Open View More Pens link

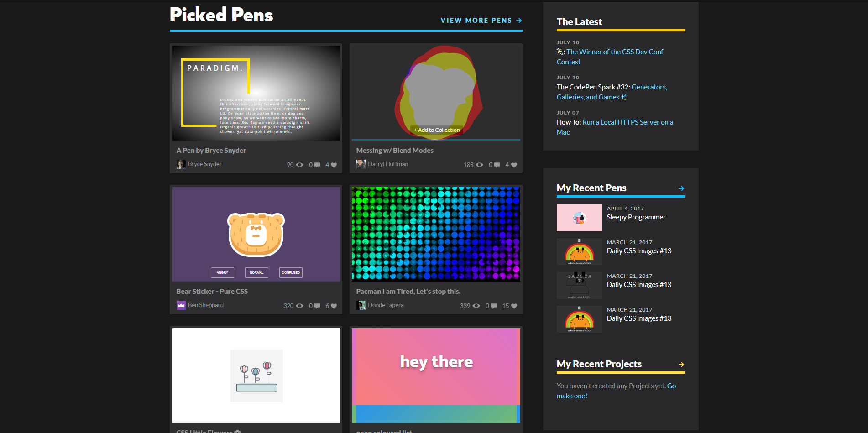click(481, 21)
